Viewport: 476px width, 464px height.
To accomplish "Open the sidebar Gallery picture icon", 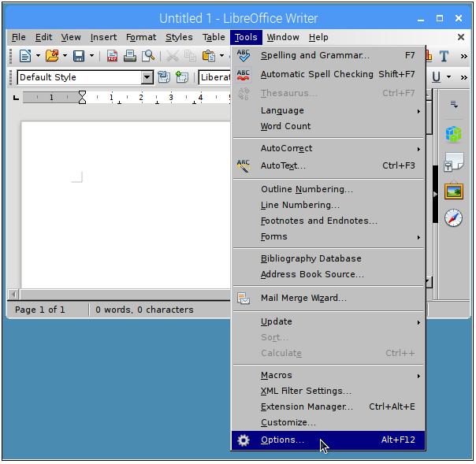I will [454, 191].
